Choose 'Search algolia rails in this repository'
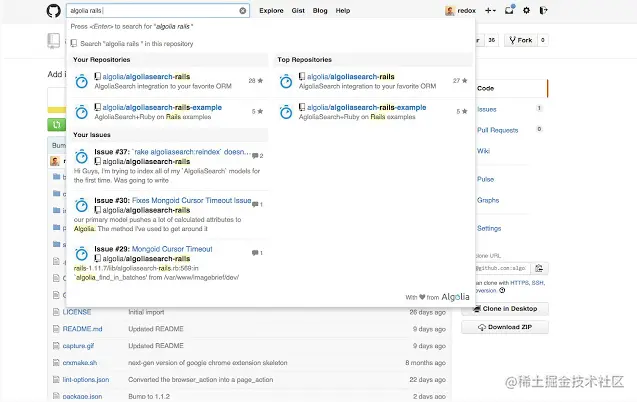The height and width of the screenshot is (402, 637). (x=132, y=43)
